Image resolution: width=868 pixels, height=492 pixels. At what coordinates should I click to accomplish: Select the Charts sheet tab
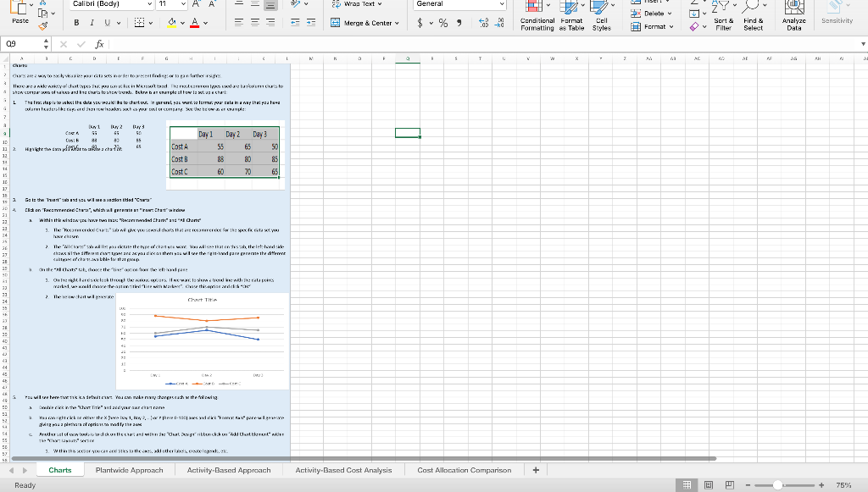60,471
